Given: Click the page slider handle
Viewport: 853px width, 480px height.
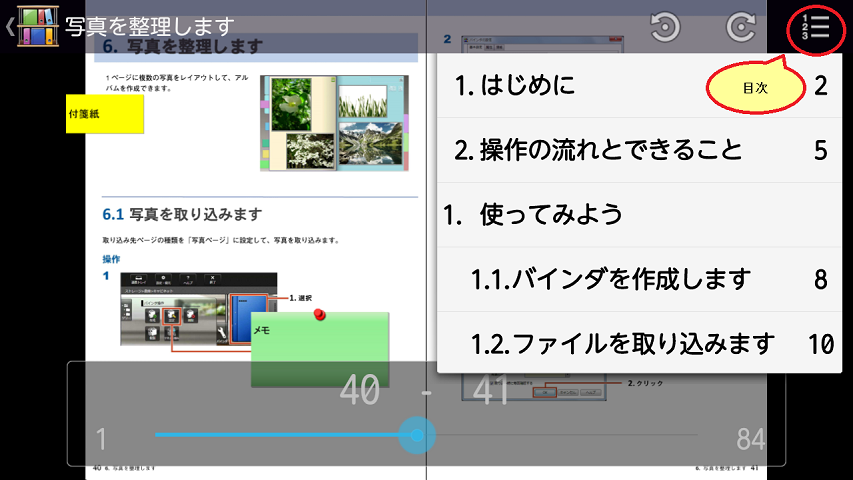Looking at the screenshot, I should (417, 435).
